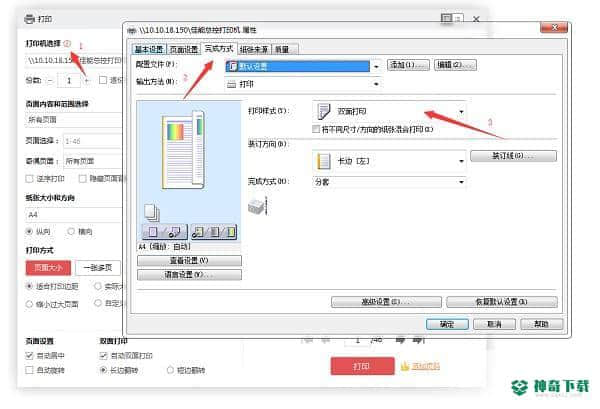Click the right color-mode icon button under preview

click(214, 232)
